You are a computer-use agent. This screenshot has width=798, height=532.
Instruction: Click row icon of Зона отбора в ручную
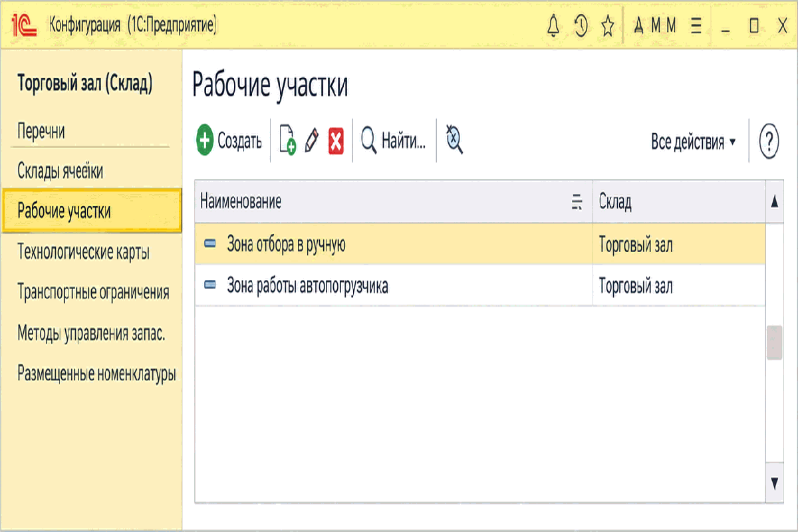(210, 245)
